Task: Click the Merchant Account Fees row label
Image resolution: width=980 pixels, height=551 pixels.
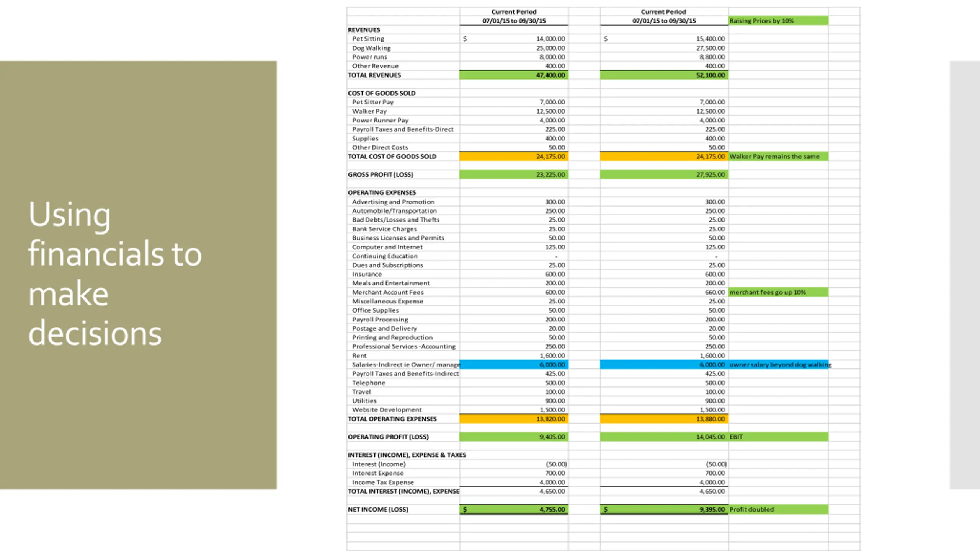Action: point(388,292)
